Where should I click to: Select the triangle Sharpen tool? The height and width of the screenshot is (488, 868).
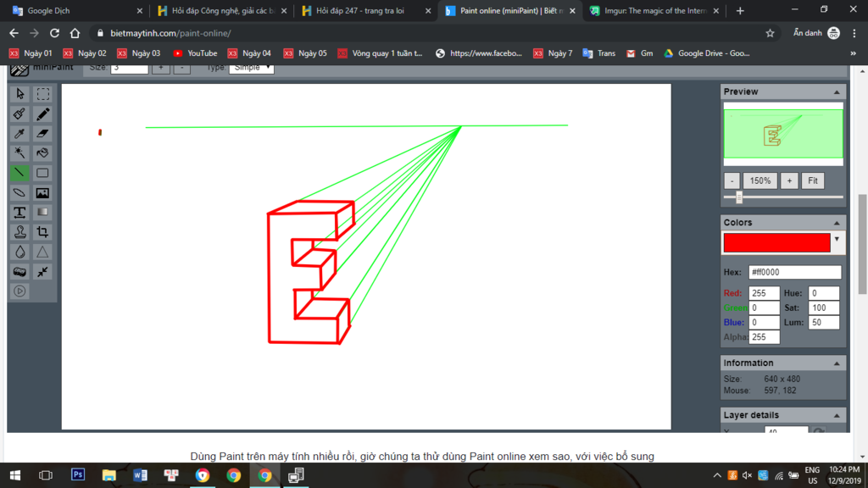point(42,252)
